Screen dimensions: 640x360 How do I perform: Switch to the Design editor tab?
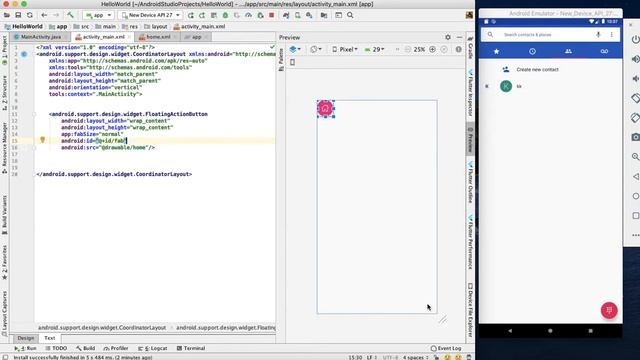(x=25, y=338)
